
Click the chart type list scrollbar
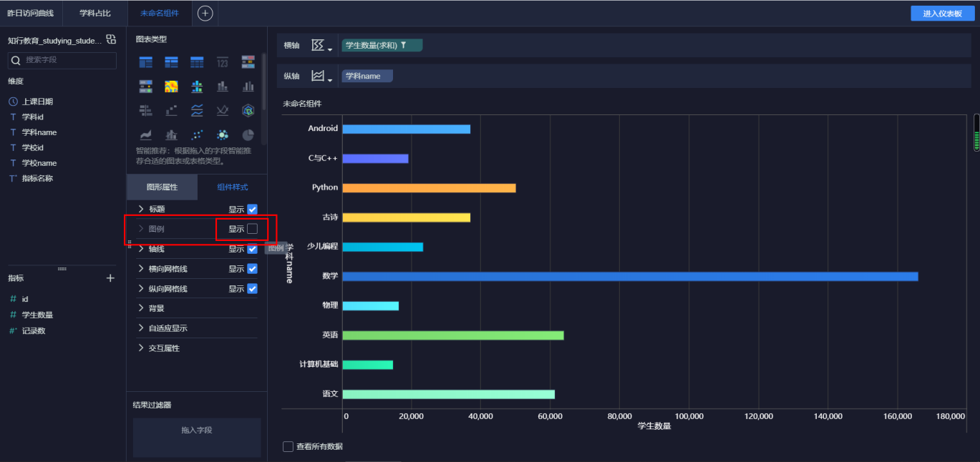coord(264,82)
